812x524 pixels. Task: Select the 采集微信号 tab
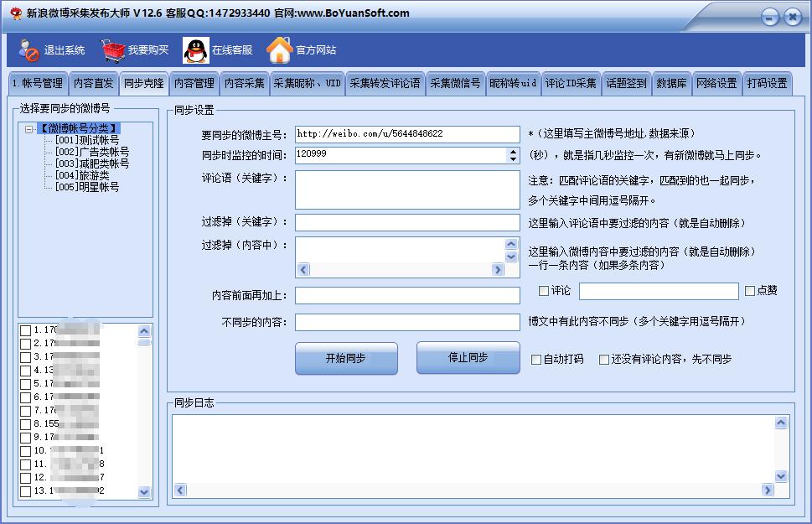[455, 84]
